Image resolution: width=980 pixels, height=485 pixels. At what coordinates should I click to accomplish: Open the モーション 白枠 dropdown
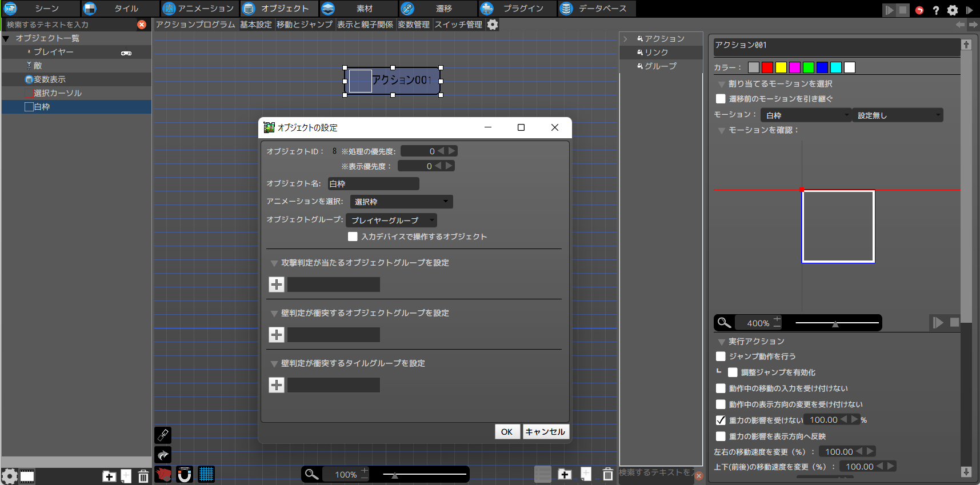pyautogui.click(x=806, y=115)
